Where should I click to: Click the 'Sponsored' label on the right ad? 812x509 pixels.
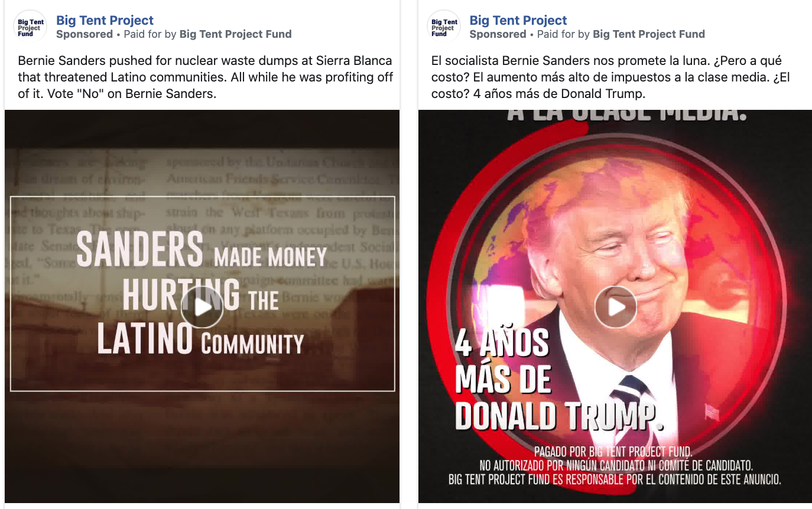click(498, 34)
